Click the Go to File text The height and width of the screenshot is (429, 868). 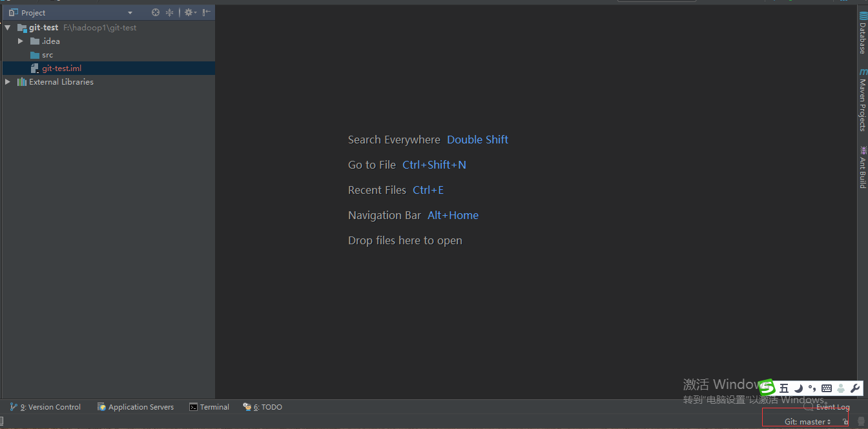click(x=372, y=165)
